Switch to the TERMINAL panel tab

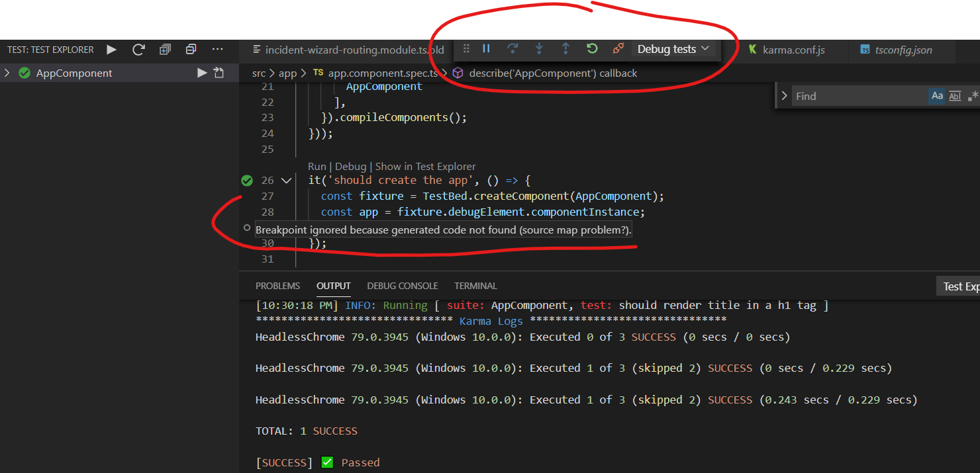pos(475,286)
